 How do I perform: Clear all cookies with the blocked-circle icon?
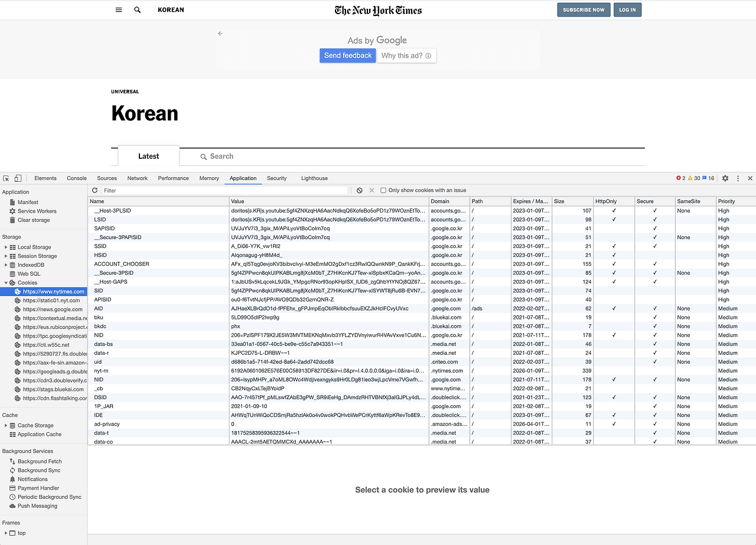pyautogui.click(x=360, y=190)
